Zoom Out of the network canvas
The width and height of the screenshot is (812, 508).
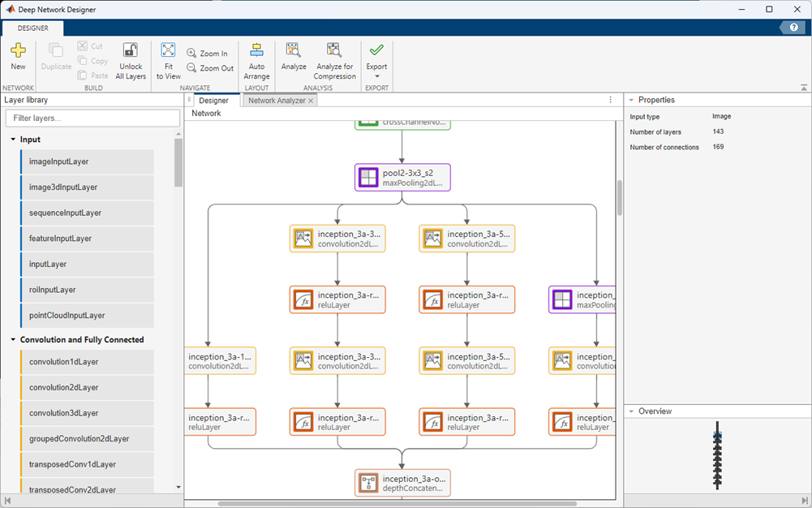point(208,68)
